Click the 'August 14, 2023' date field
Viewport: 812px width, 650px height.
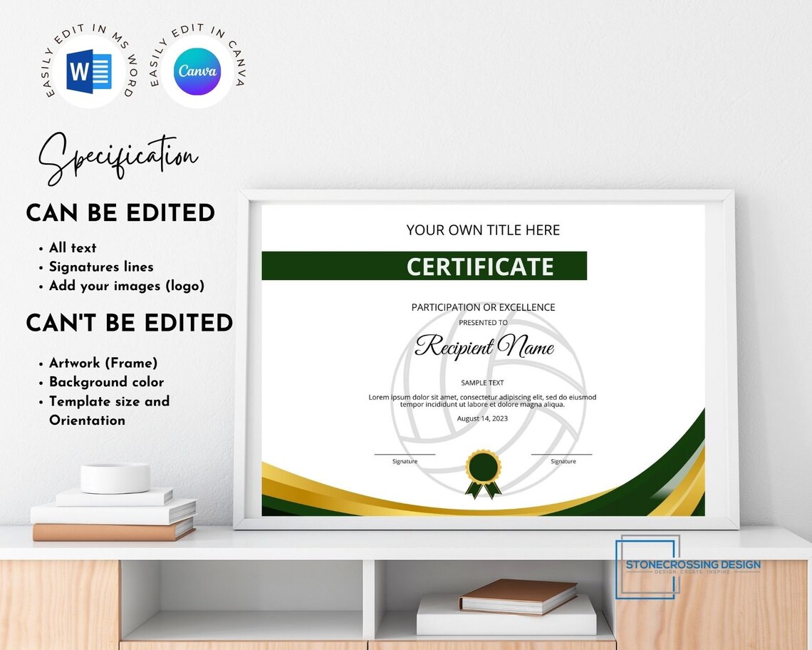pos(482,418)
